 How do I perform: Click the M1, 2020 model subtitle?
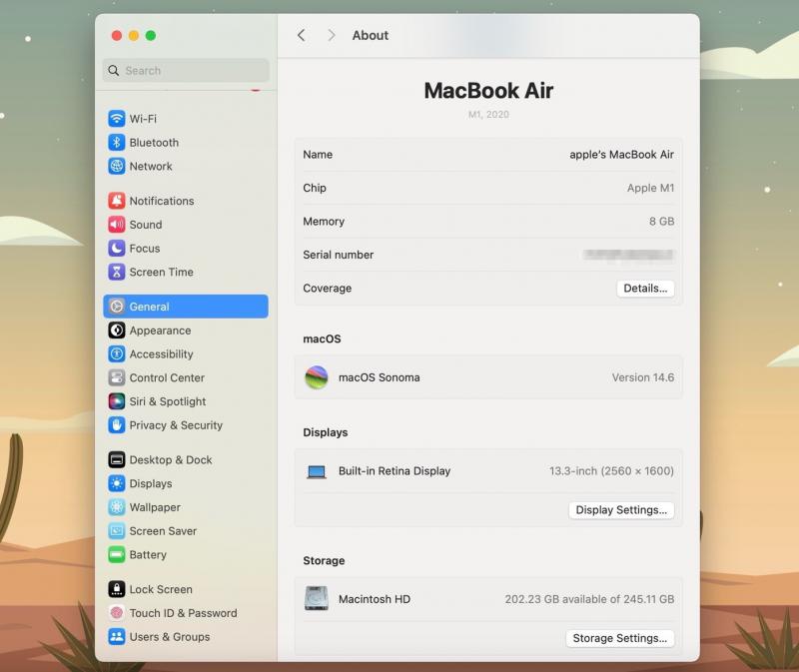(x=488, y=114)
